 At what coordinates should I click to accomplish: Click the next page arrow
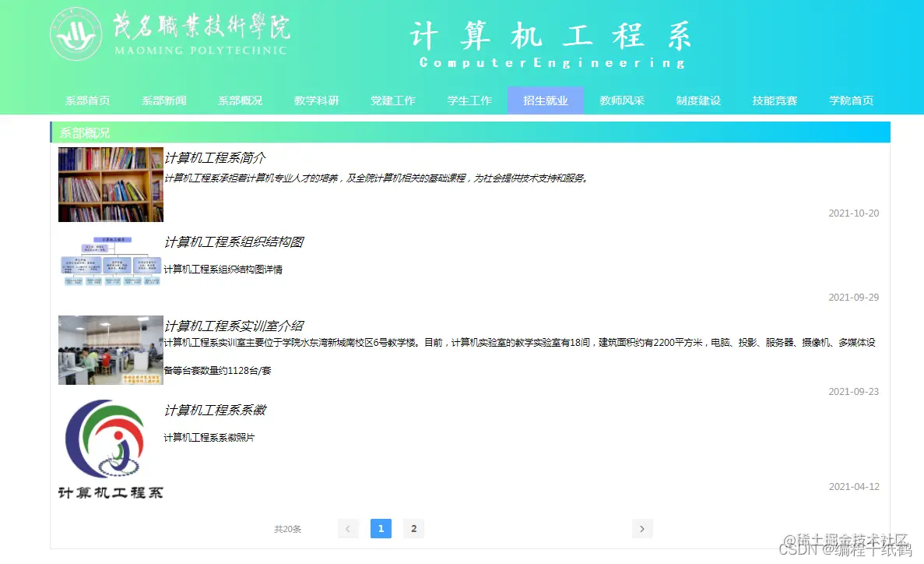642,529
